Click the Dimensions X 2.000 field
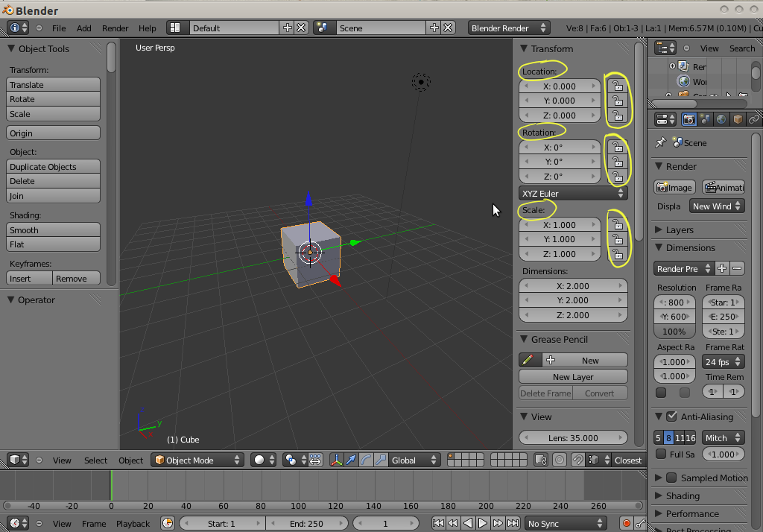This screenshot has width=763, height=532. [573, 285]
